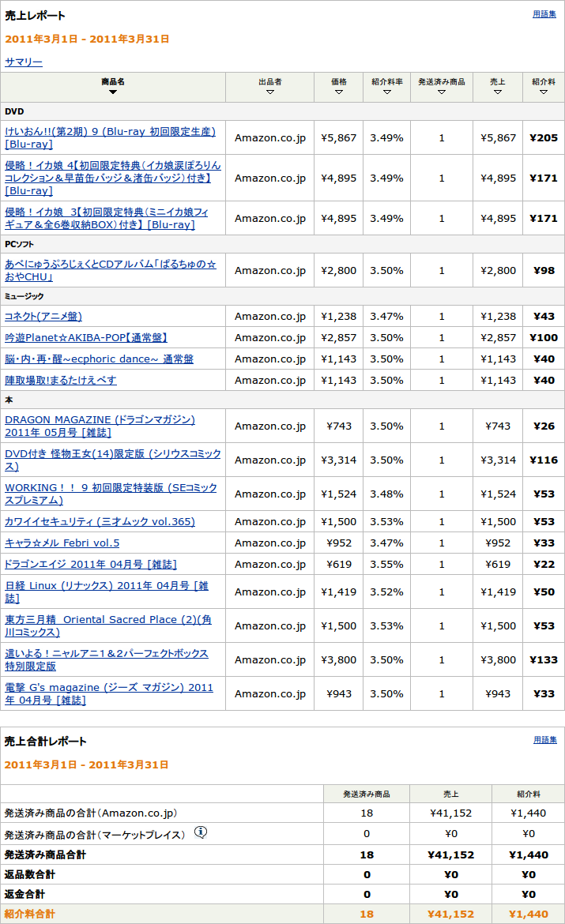Open the コネクト(アニメ盤) product link
The height and width of the screenshot is (924, 565).
pyautogui.click(x=43, y=316)
